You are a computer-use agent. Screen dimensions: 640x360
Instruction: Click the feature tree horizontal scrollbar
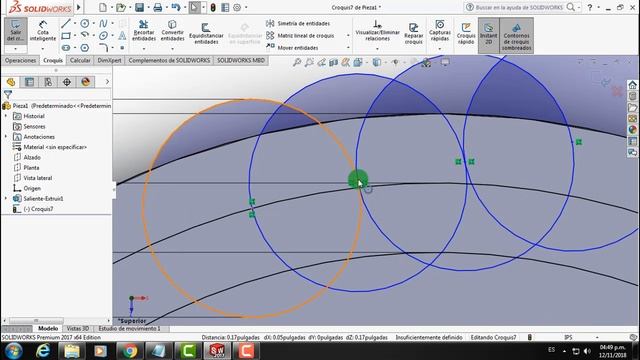[36, 321]
